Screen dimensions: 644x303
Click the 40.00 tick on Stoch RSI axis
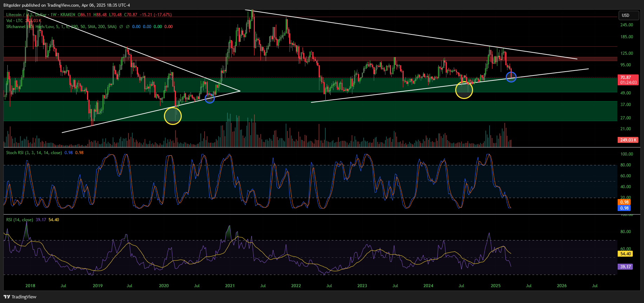tap(626, 187)
